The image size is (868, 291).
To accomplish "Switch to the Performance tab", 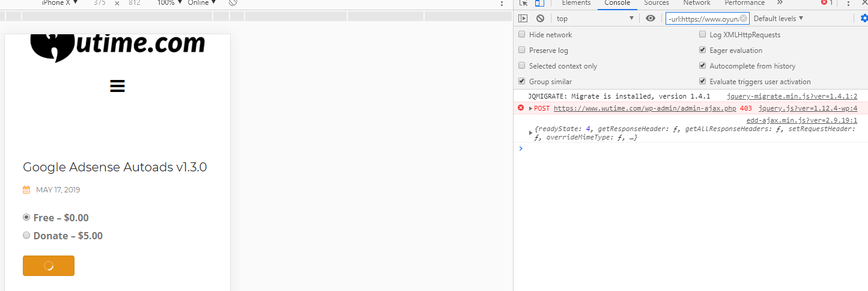I will pyautogui.click(x=745, y=3).
